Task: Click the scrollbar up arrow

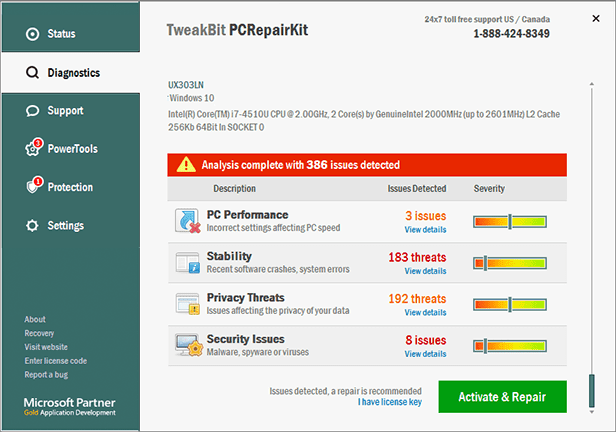Action: pyautogui.click(x=592, y=84)
